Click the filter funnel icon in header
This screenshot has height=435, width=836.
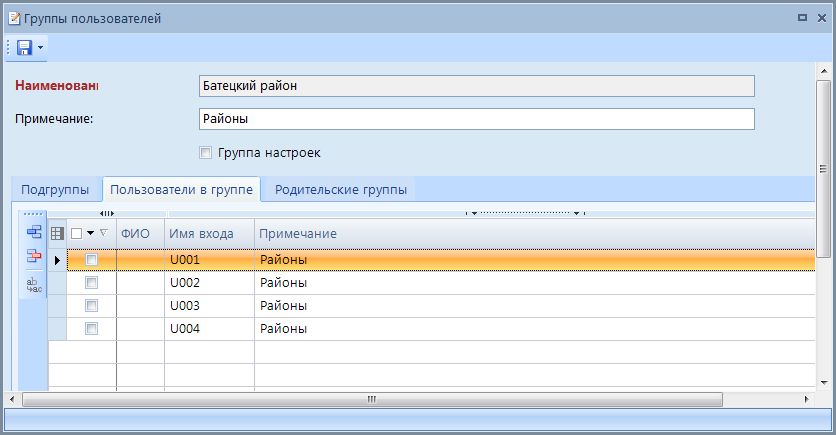pos(104,233)
